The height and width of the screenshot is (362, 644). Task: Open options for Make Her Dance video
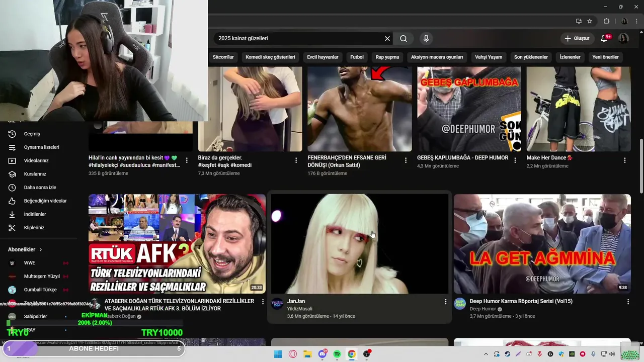tap(624, 160)
